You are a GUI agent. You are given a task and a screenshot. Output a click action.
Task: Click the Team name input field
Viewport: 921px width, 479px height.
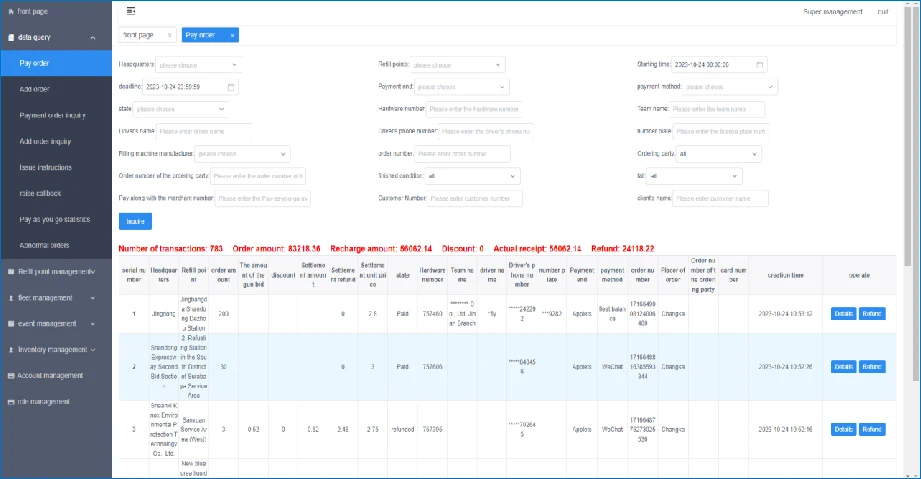pos(716,109)
